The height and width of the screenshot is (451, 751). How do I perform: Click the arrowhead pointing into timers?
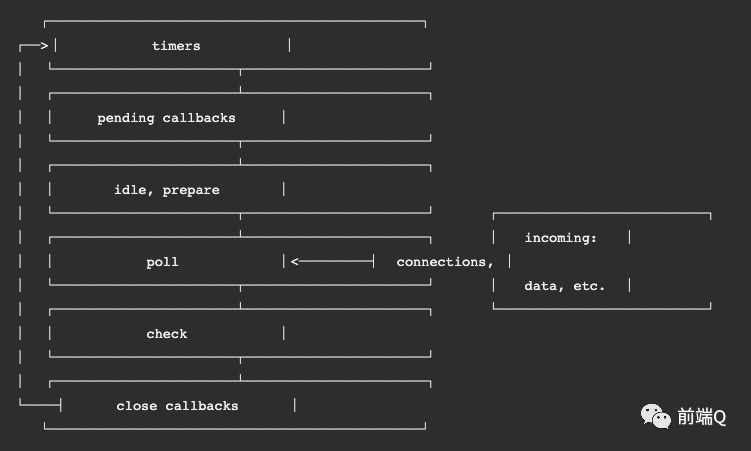[43, 45]
